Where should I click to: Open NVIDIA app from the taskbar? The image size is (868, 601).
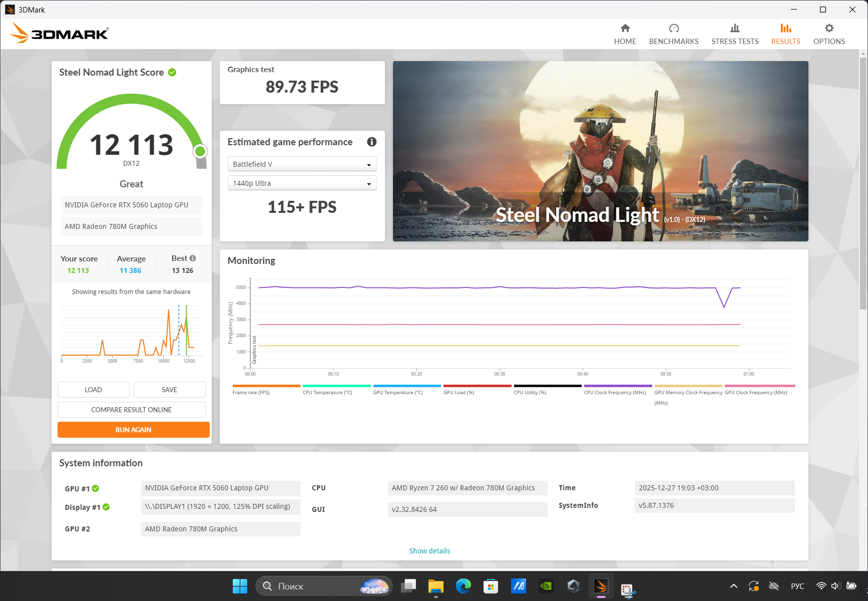[x=546, y=586]
